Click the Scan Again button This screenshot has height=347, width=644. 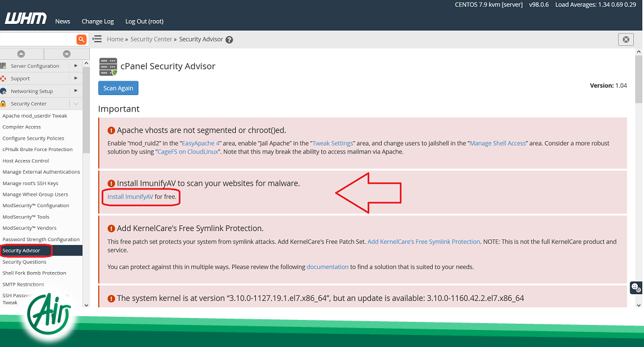[x=118, y=88]
